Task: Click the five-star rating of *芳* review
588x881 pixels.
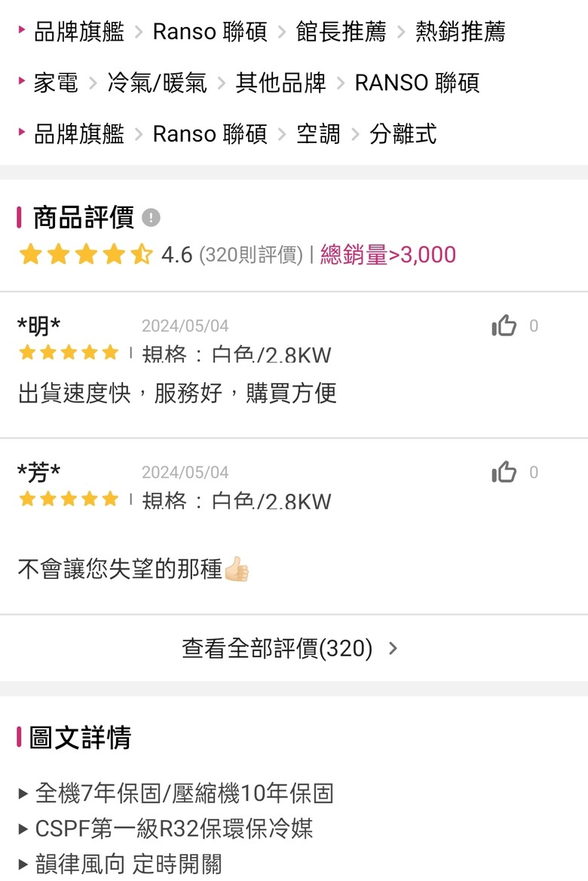Action: pyautogui.click(x=69, y=499)
